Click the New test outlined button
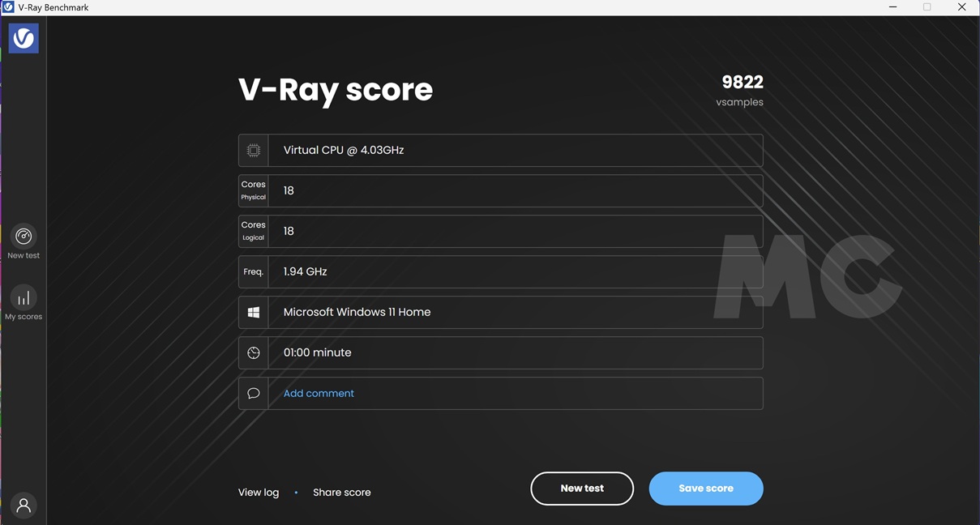 (x=582, y=489)
